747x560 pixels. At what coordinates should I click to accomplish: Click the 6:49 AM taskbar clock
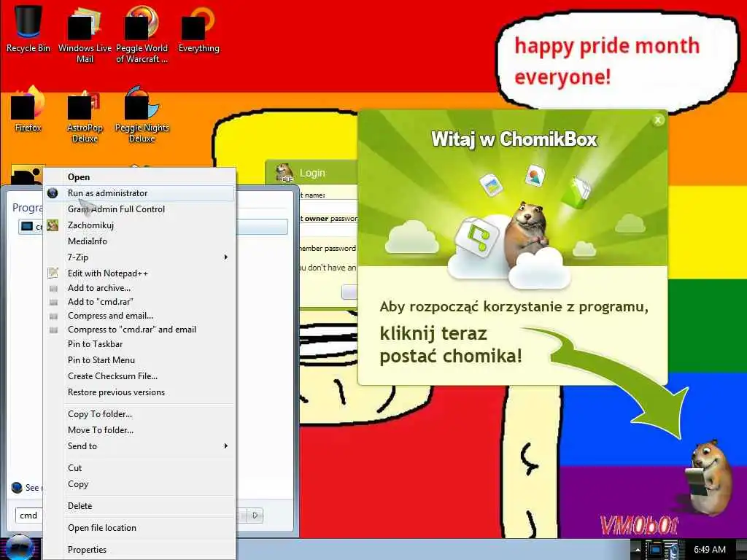tap(710, 550)
